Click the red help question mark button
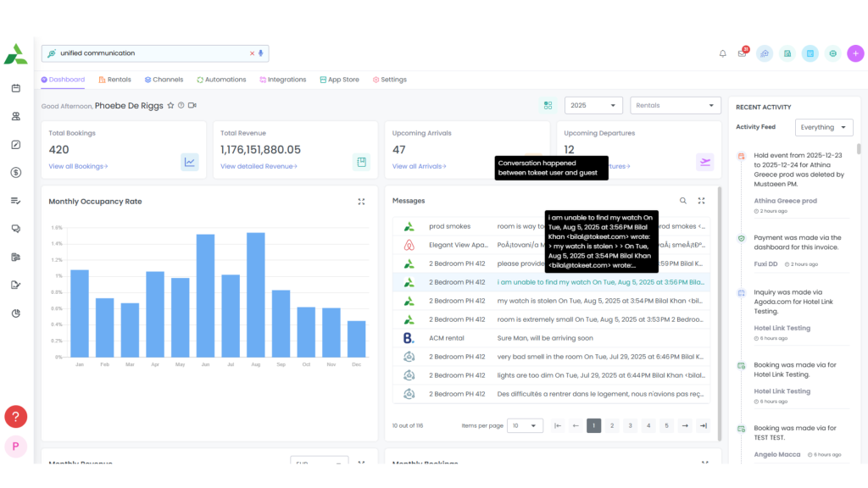Screen dimensions: 868x488 click(x=15, y=417)
